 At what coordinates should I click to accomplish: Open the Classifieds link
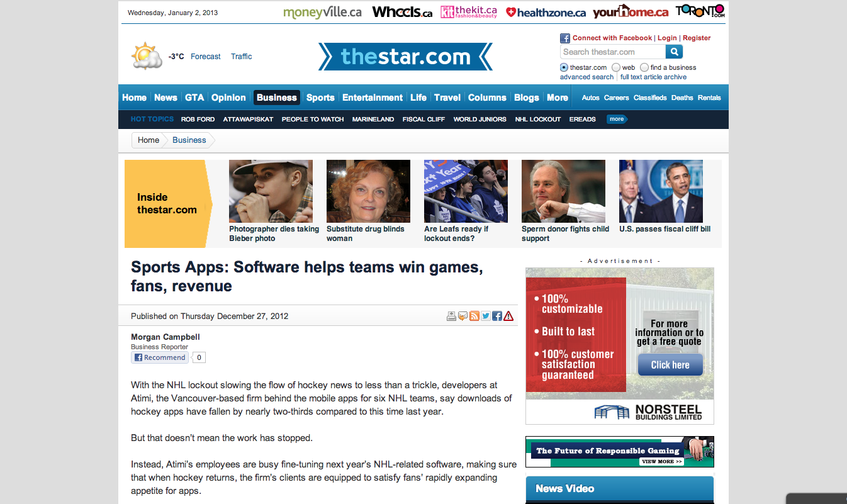pos(650,98)
